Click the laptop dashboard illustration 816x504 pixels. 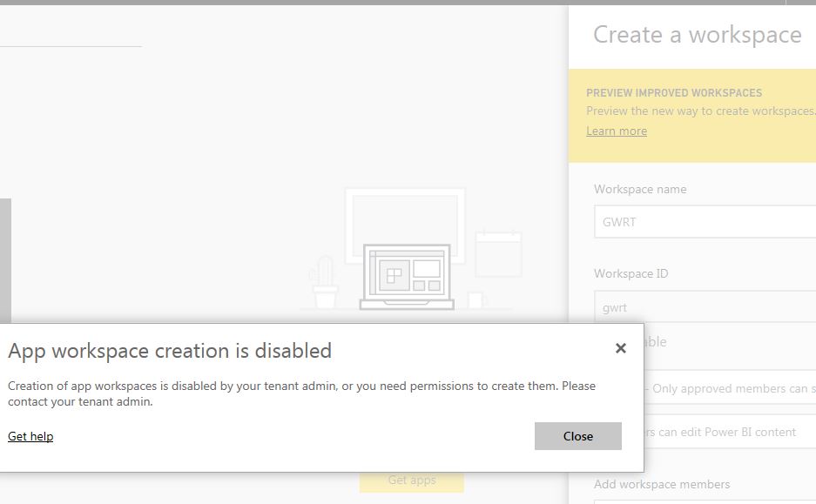tap(407, 277)
